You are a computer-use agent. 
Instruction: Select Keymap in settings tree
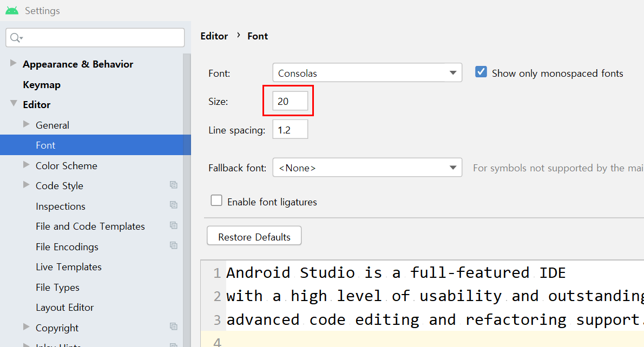(42, 85)
